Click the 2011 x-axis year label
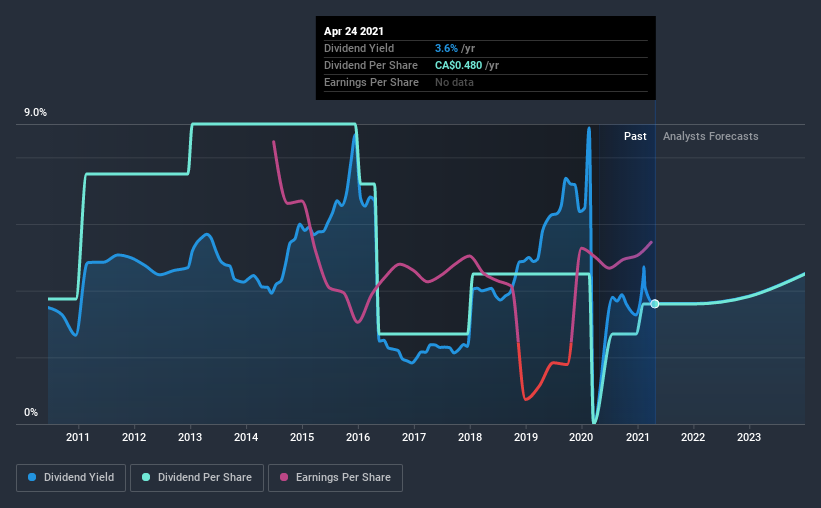Viewport: 821px width, 508px height. point(78,437)
